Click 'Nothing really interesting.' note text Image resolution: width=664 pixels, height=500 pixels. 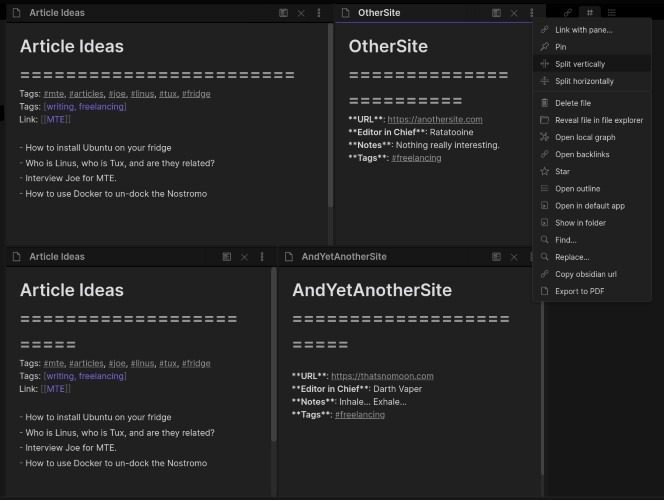coord(448,145)
